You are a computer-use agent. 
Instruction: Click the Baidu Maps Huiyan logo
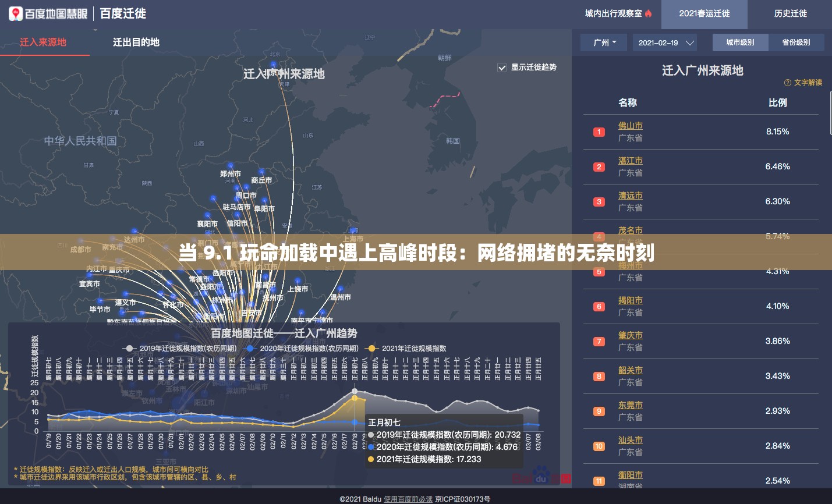pos(48,13)
